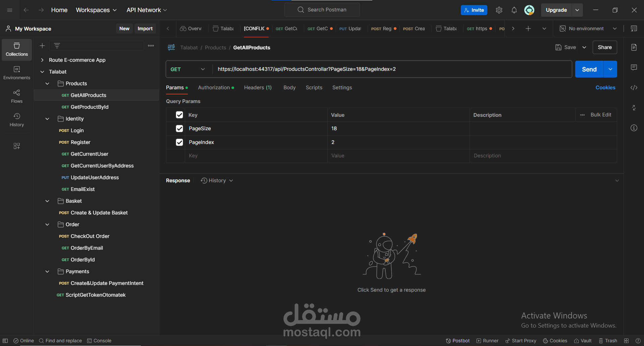Screen dimensions: 644x346
Task: Open the No environment selector
Action: coord(588,29)
